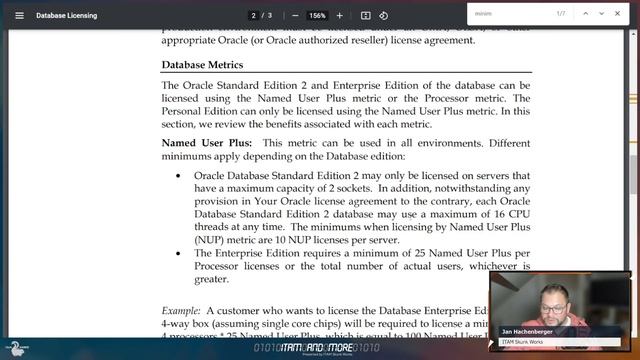The width and height of the screenshot is (640, 360).
Task: Click the 'Jan Hachenberger' name label
Action: [527, 332]
